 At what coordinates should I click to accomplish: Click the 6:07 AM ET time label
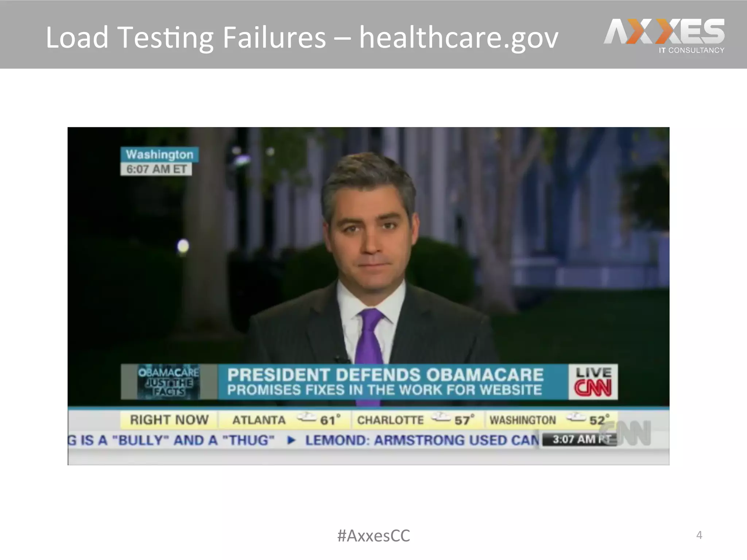pyautogui.click(x=156, y=169)
